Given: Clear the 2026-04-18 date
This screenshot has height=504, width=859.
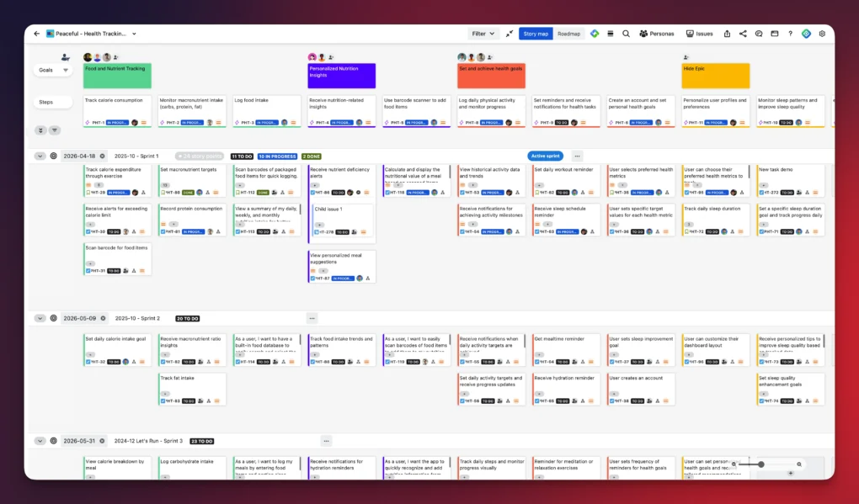Looking at the screenshot, I should tap(102, 156).
